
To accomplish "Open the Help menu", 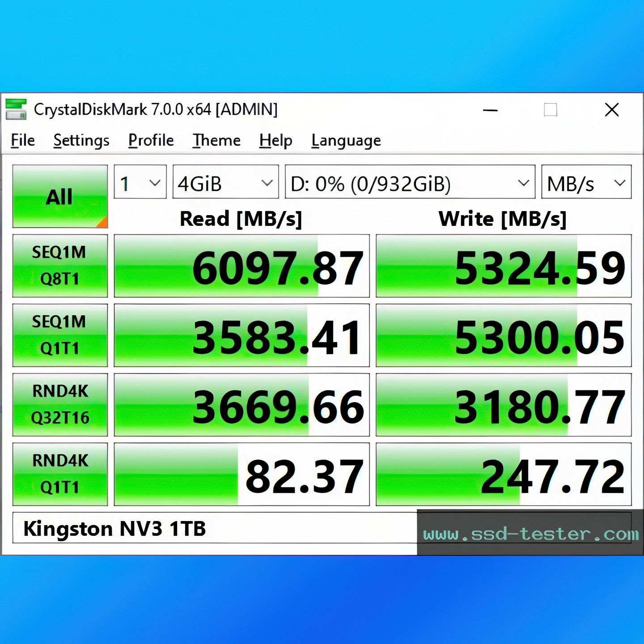I will 276,140.
